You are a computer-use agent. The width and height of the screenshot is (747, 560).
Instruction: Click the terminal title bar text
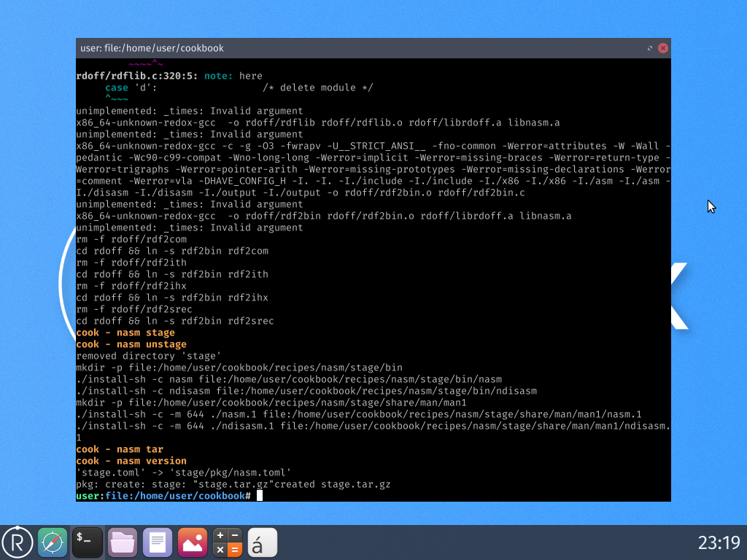click(152, 48)
